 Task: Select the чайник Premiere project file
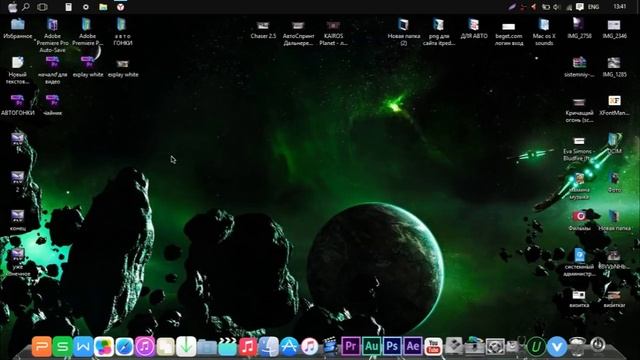tap(53, 105)
